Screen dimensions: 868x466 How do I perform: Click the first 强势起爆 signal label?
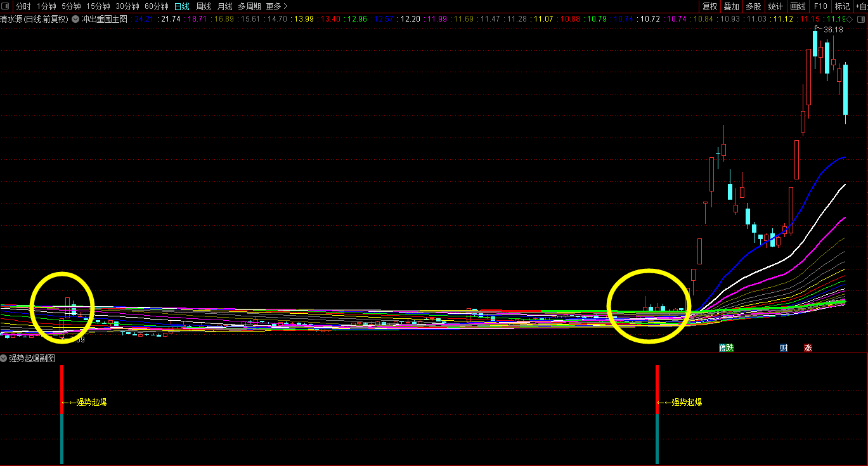pos(91,402)
